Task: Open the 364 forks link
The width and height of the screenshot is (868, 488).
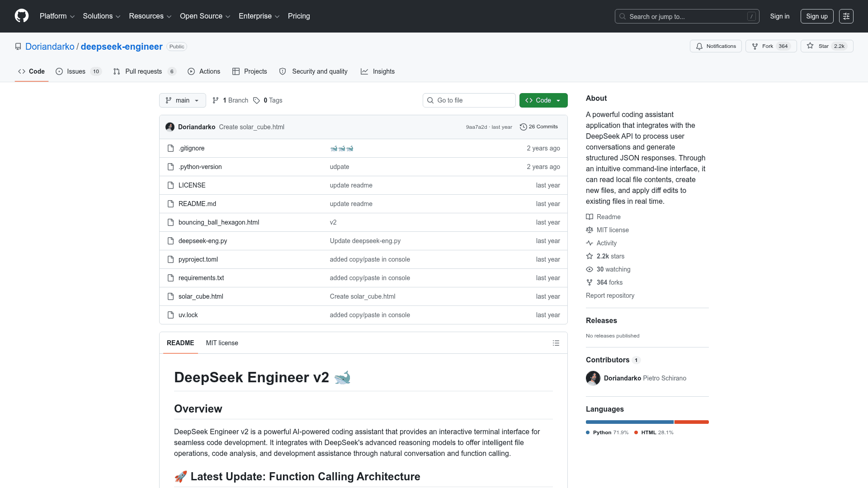Action: tap(604, 282)
